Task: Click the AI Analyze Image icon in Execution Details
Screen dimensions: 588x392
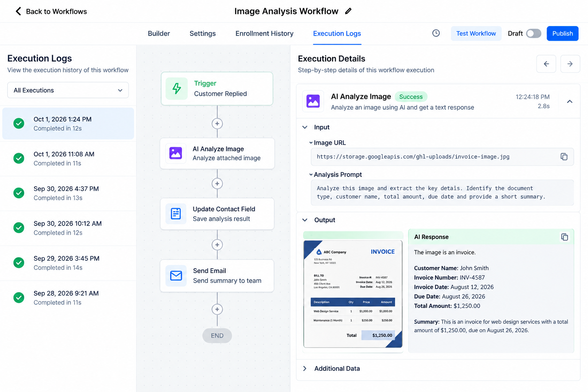Action: pyautogui.click(x=313, y=101)
